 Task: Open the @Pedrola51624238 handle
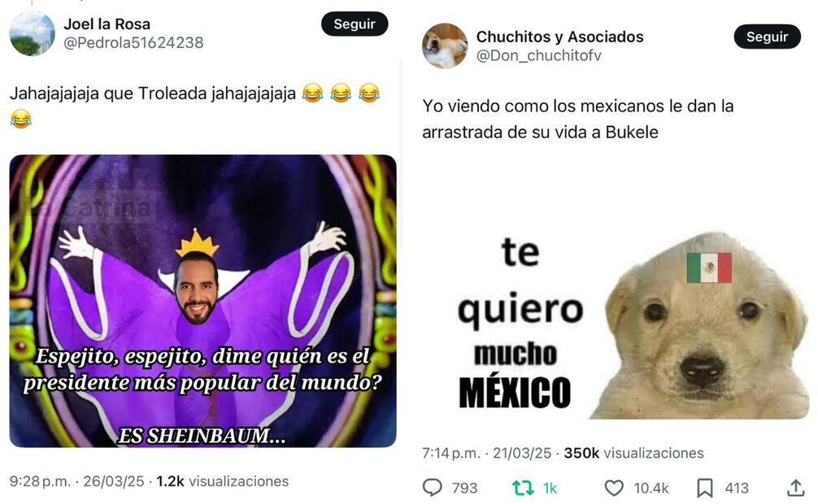coord(133,43)
